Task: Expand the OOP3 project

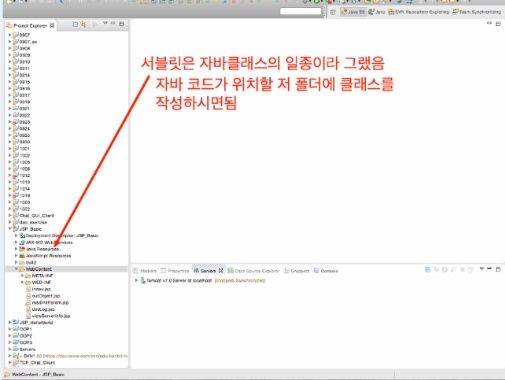Action: coord(10,342)
